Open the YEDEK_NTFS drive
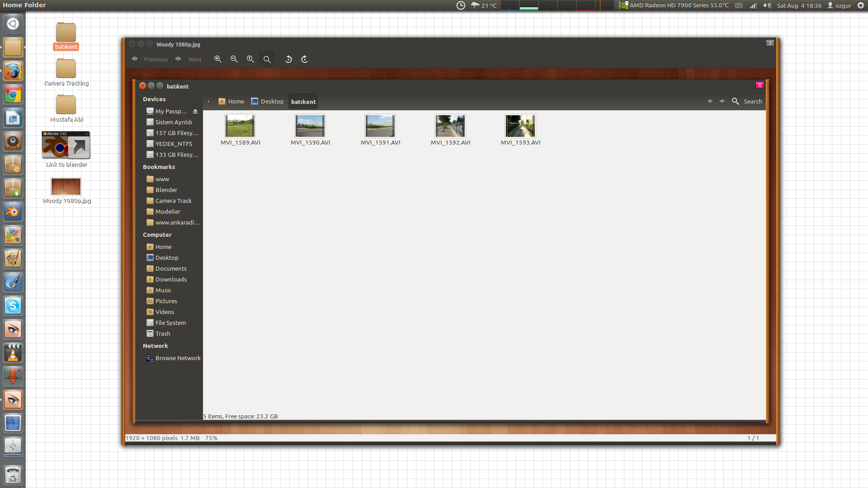This screenshot has height=488, width=868. point(170,144)
